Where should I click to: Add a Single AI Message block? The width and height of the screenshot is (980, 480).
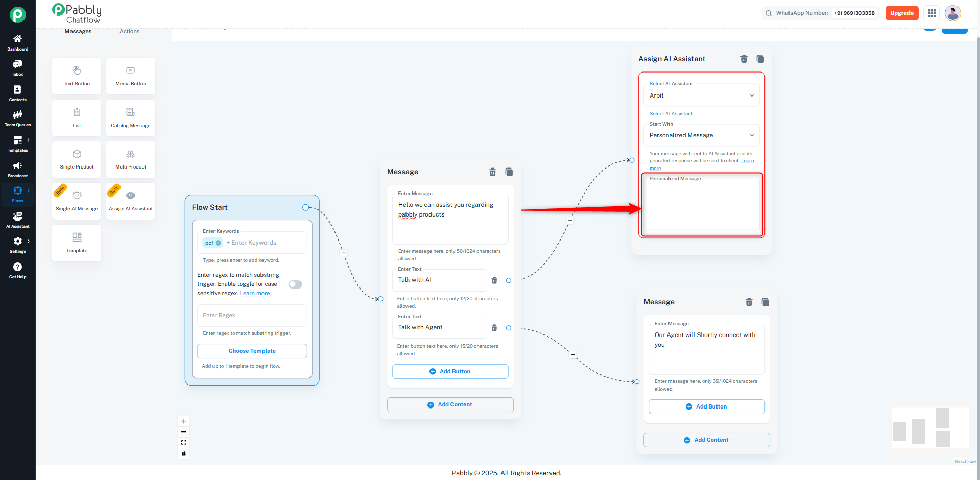[x=77, y=201]
